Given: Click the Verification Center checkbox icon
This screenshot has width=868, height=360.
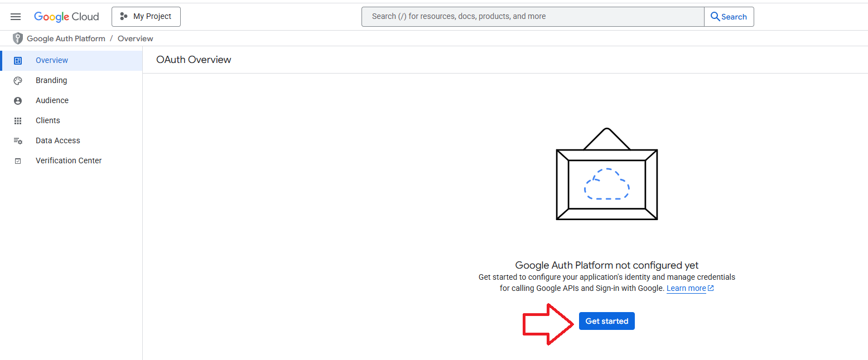Looking at the screenshot, I should (x=18, y=160).
